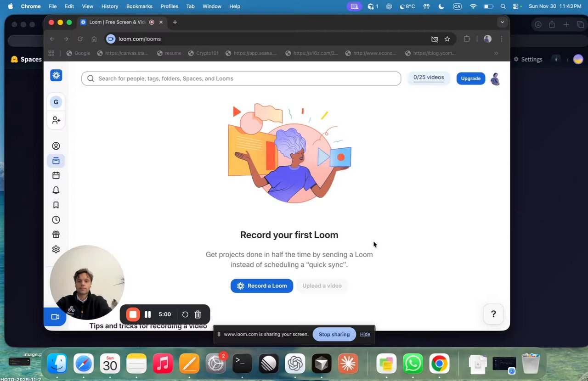Open the notifications bell icon
The image size is (588, 381).
[x=56, y=190]
